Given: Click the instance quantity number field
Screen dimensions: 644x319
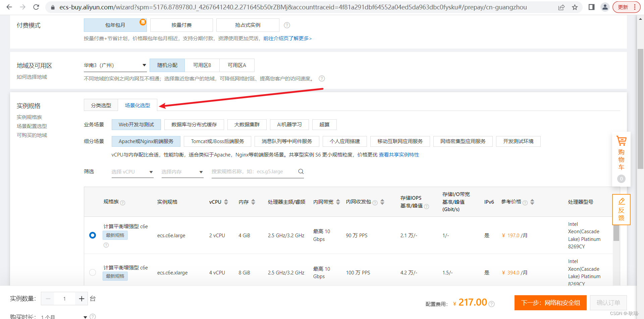Looking at the screenshot, I should [x=65, y=299].
